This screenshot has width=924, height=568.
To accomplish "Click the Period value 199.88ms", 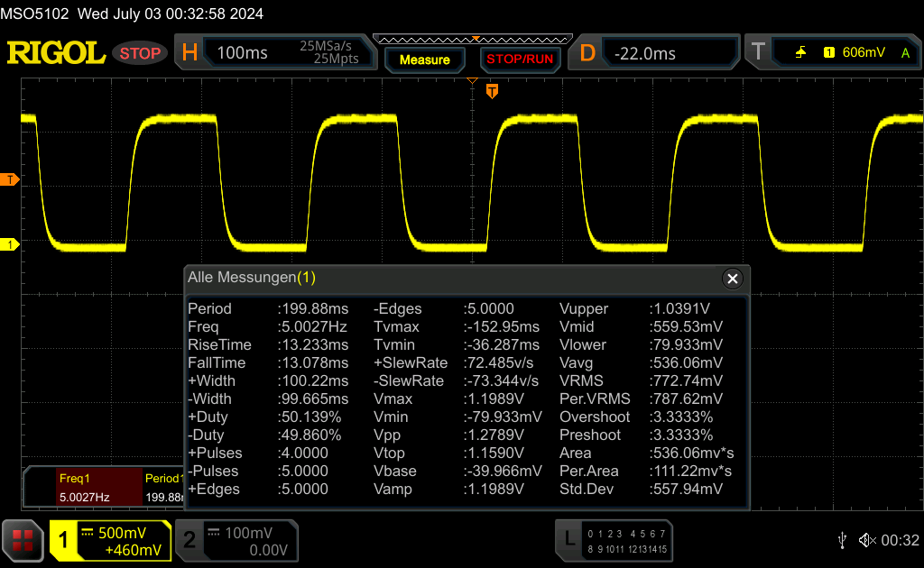I will coord(315,308).
